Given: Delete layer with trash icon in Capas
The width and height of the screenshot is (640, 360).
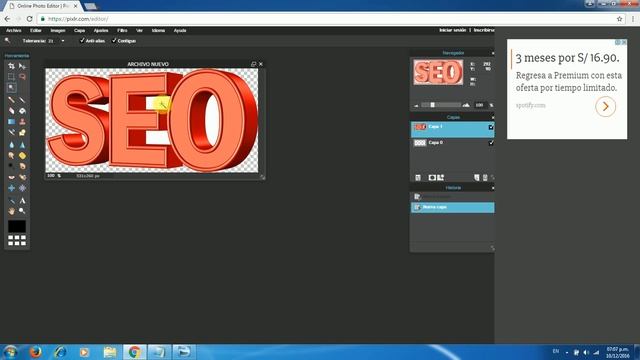Looking at the screenshot, I should [485, 178].
